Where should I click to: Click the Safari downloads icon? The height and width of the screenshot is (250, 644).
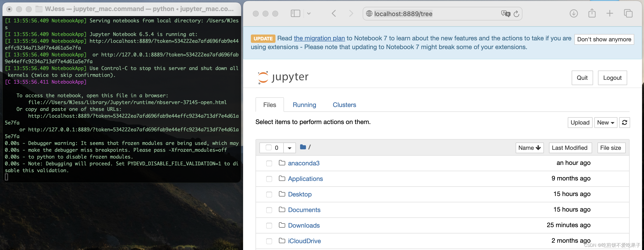tap(574, 13)
